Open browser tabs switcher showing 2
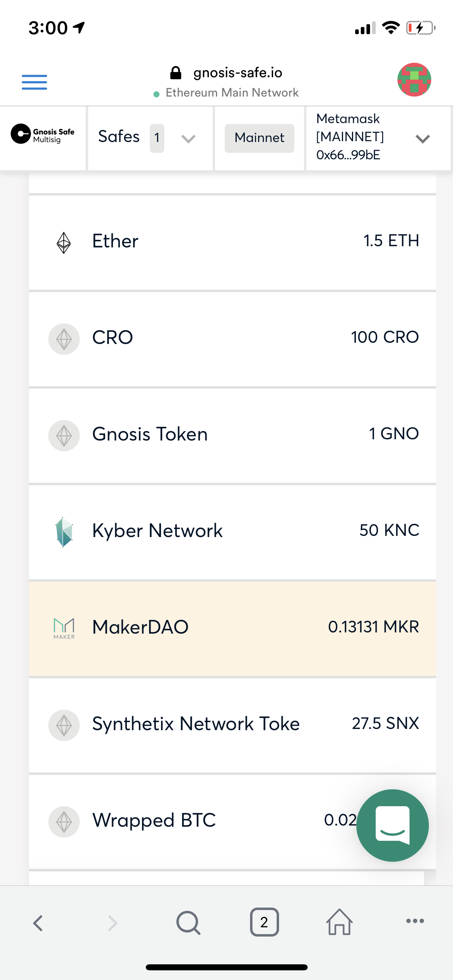453x980 pixels. click(264, 922)
